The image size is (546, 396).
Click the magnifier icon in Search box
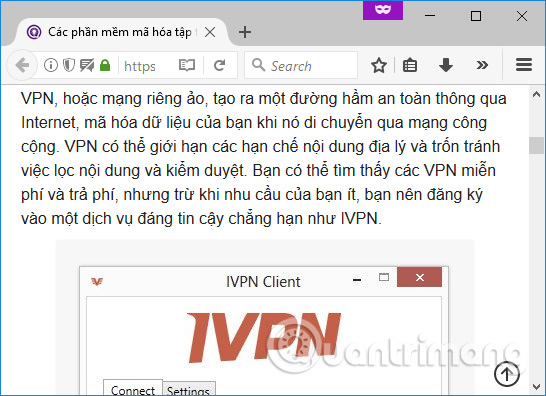[258, 65]
